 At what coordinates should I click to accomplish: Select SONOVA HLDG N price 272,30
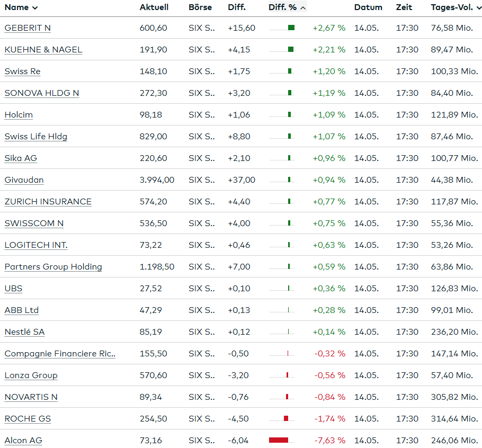[154, 93]
